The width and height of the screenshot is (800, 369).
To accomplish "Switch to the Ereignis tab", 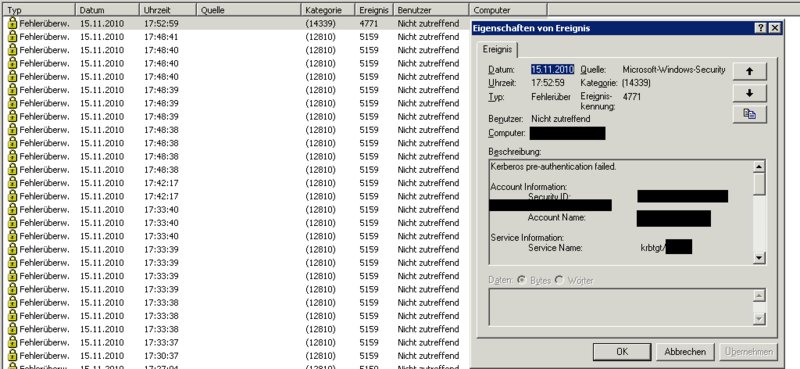I will (497, 50).
